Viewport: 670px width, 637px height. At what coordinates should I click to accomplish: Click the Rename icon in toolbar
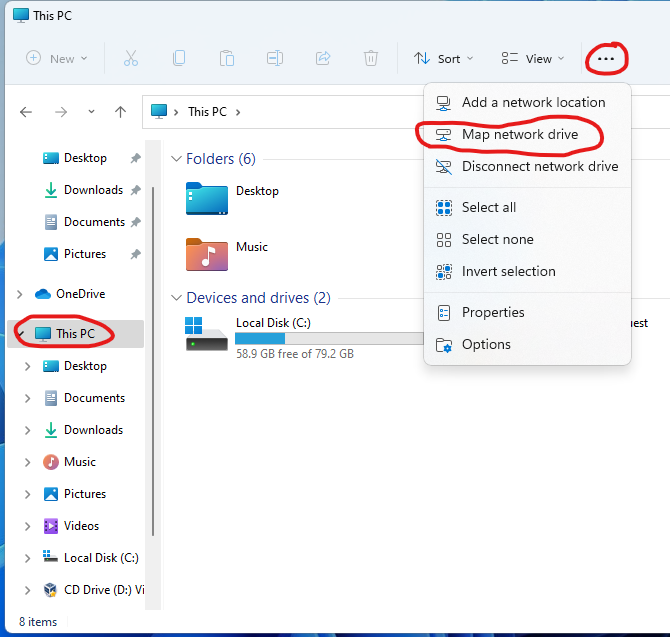[x=275, y=59]
